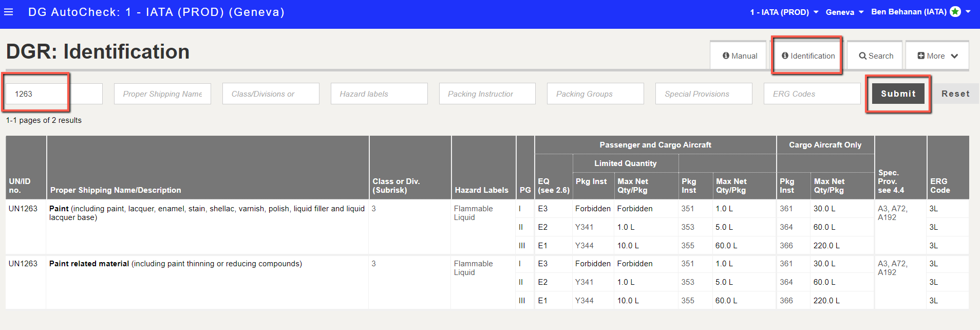Go to the Search tab
The width and height of the screenshot is (980, 330).
876,56
